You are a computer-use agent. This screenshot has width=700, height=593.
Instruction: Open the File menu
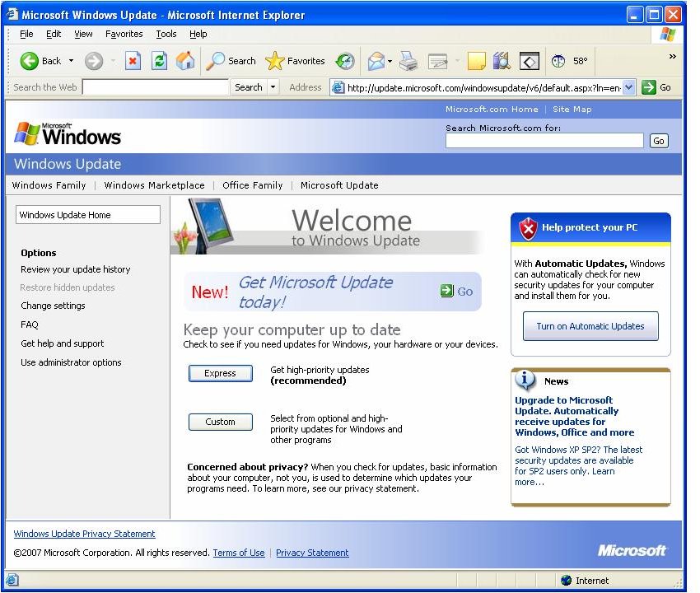tap(26, 34)
